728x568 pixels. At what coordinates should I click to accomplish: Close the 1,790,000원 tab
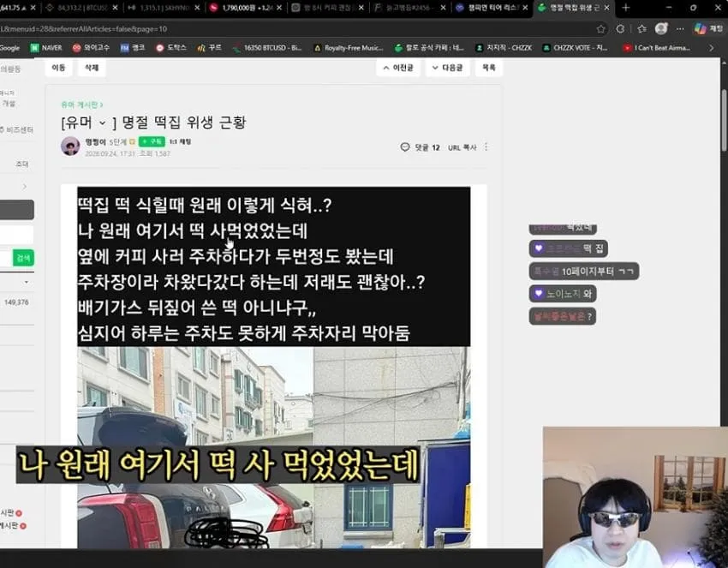279,8
